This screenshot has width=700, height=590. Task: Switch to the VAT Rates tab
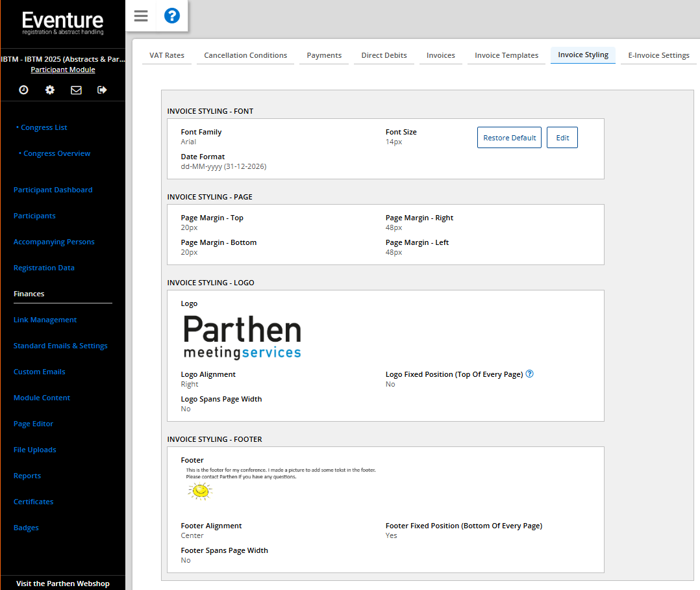[167, 55]
